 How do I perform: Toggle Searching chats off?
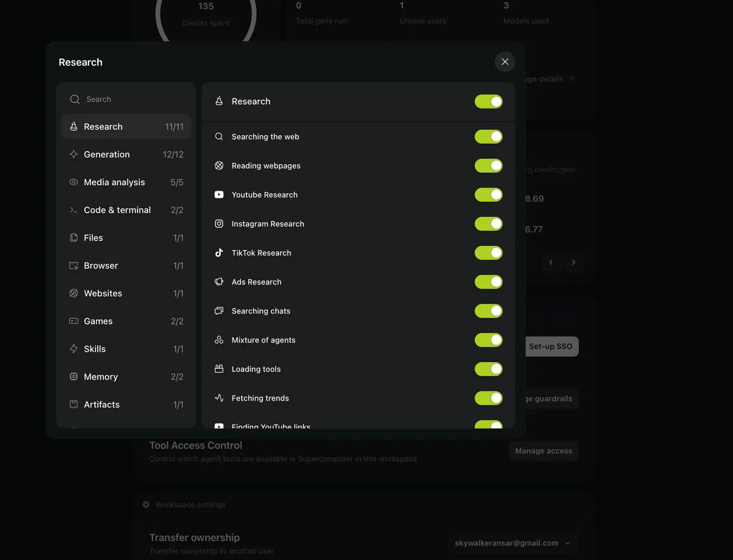pos(489,311)
